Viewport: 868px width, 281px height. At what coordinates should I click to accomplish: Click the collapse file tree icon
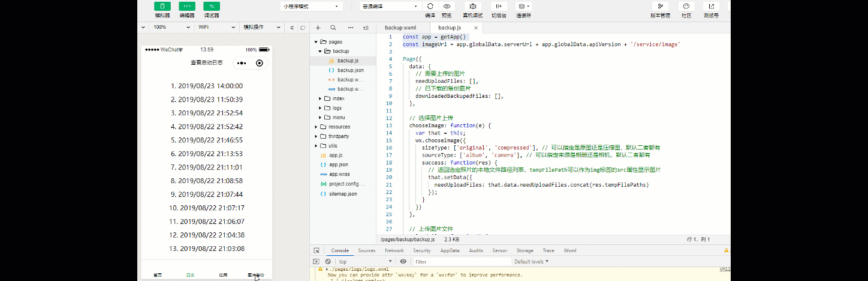point(366,28)
